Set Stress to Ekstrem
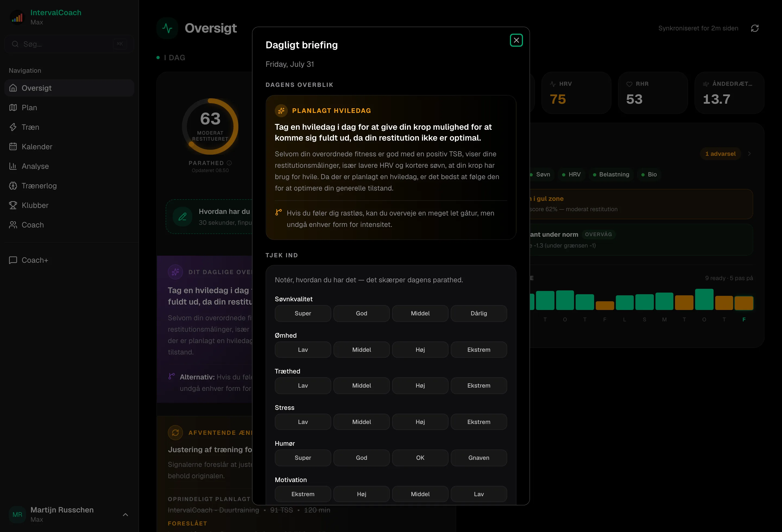782x532 pixels. (x=479, y=422)
